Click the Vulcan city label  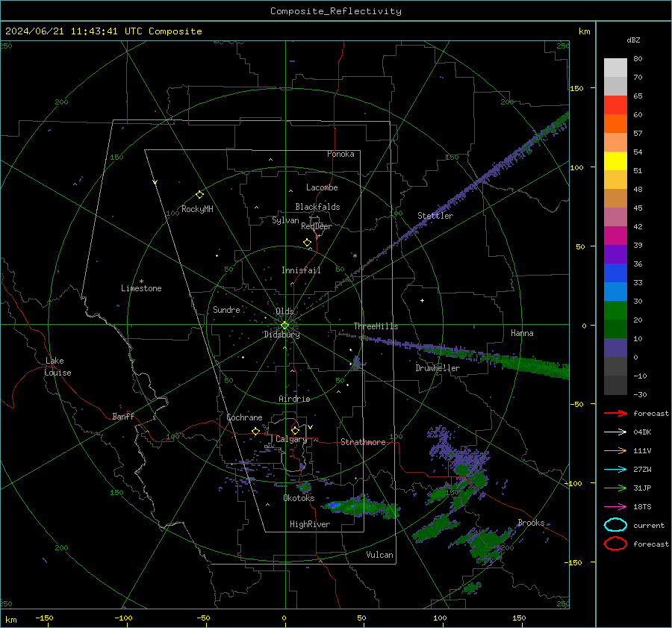(x=379, y=555)
